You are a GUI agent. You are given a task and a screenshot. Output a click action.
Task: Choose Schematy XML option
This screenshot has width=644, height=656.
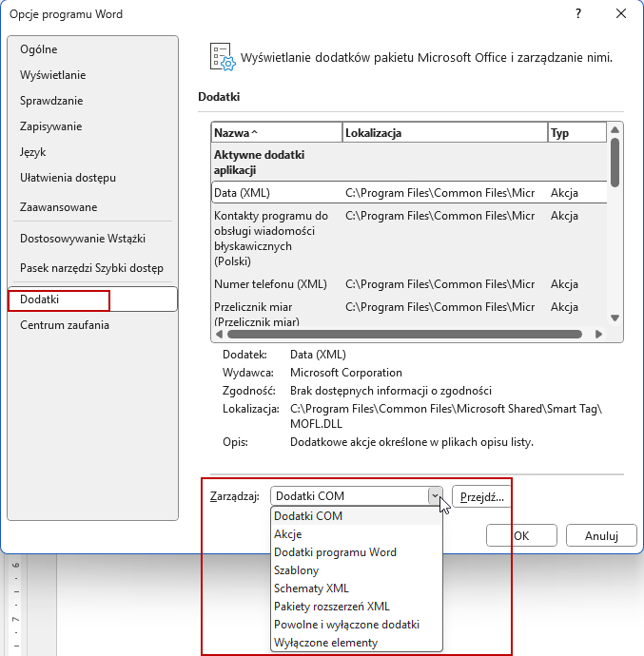coord(357,588)
